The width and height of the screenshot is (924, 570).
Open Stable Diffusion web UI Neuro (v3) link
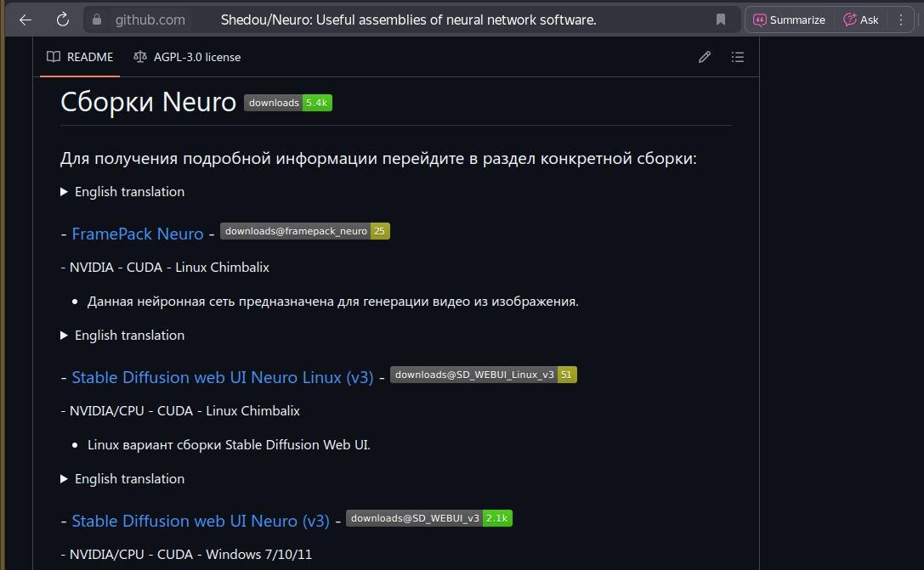(x=201, y=521)
